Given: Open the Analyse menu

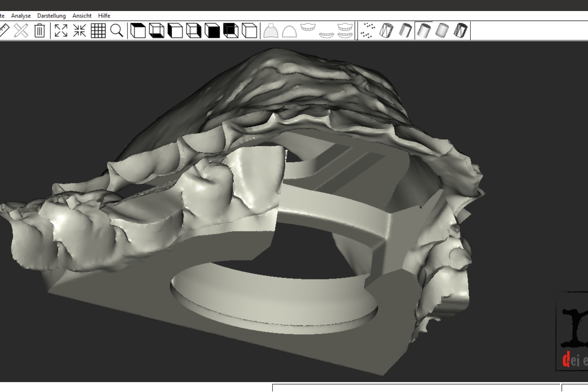Looking at the screenshot, I should (21, 16).
